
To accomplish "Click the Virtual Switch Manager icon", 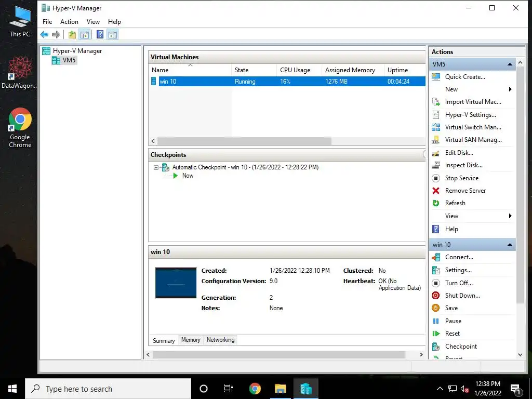I will 436,127.
